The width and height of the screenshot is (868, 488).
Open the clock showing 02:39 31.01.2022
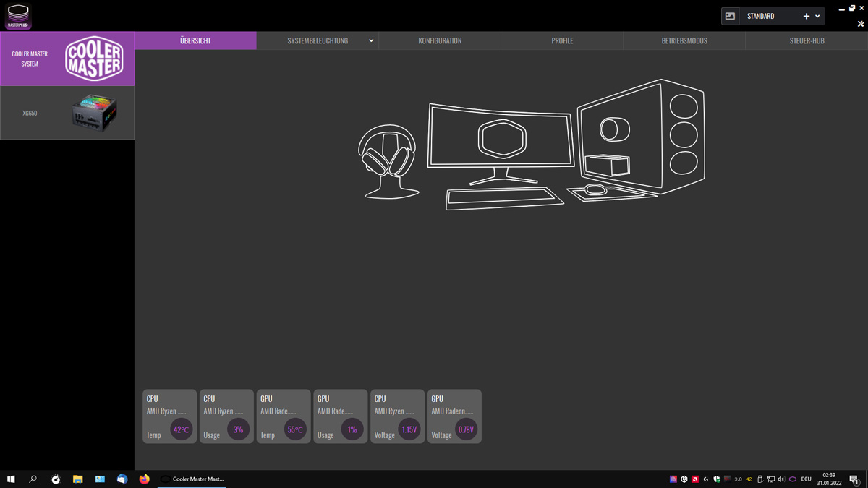click(x=829, y=479)
